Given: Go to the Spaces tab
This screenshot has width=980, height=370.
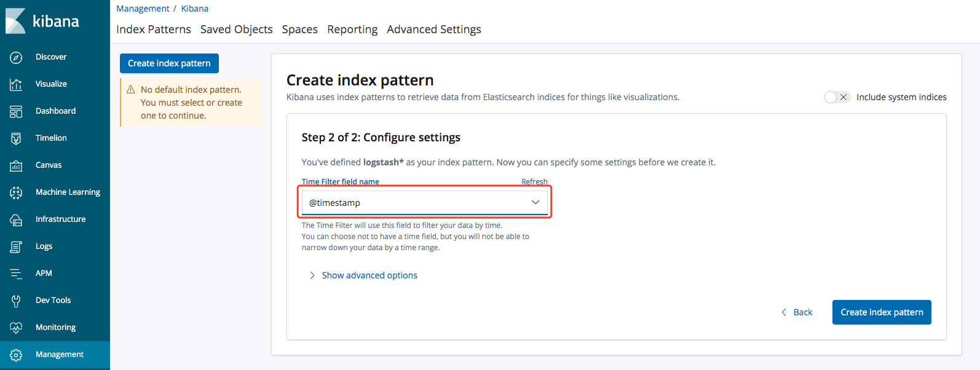Looking at the screenshot, I should (299, 30).
